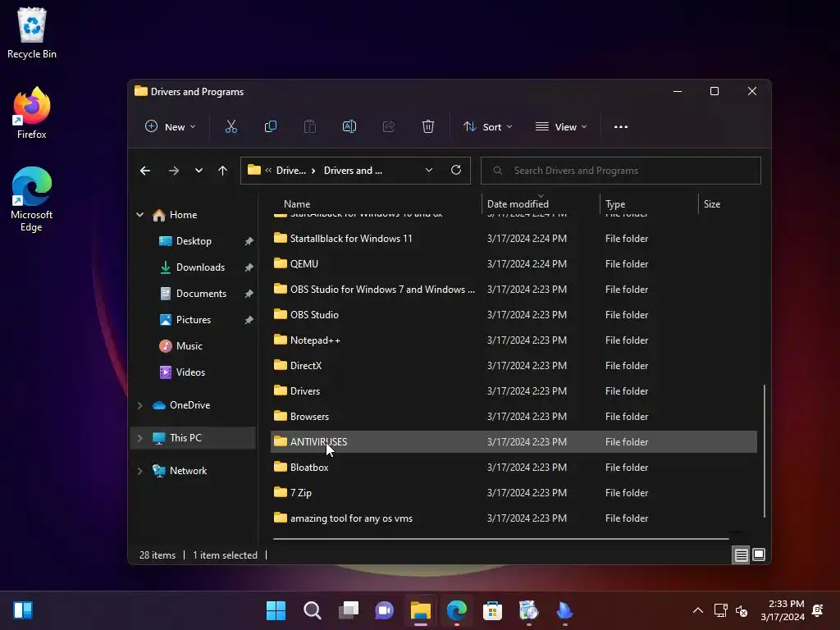This screenshot has width=840, height=630.
Task: Click the Cut scissors icon
Action: pos(231,126)
